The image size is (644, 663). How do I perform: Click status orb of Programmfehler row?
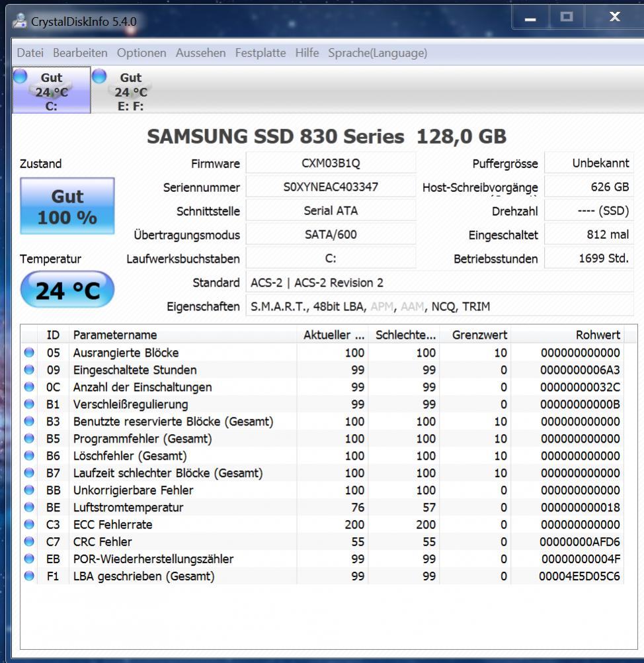pyautogui.click(x=29, y=439)
